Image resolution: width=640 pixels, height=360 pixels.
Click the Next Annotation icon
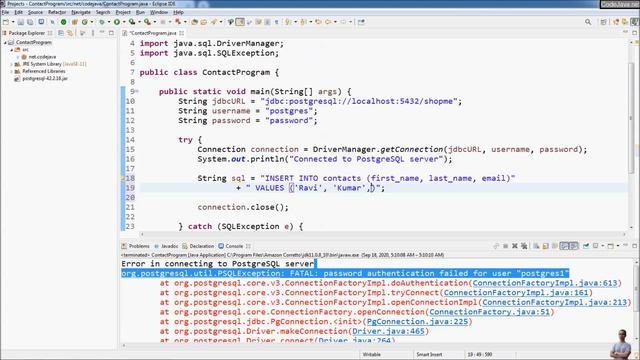click(x=287, y=22)
